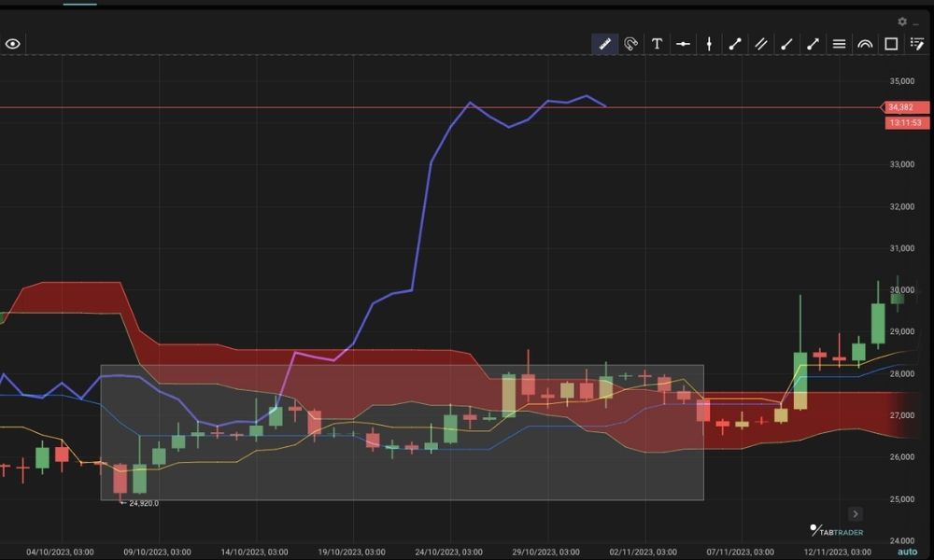
Task: Click the TabTrader logo
Action: 836,531
